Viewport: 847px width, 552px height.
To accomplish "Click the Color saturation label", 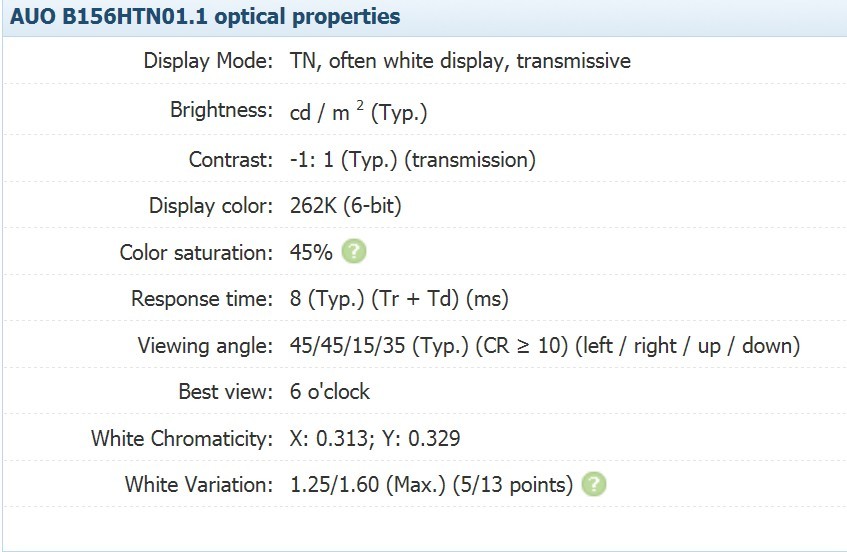I will (197, 252).
